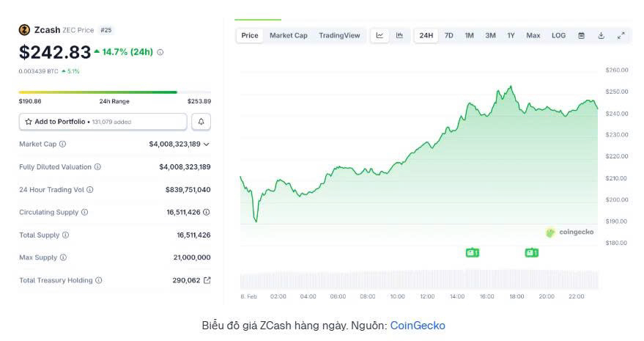Toggle LOG scale on chart

[558, 36]
